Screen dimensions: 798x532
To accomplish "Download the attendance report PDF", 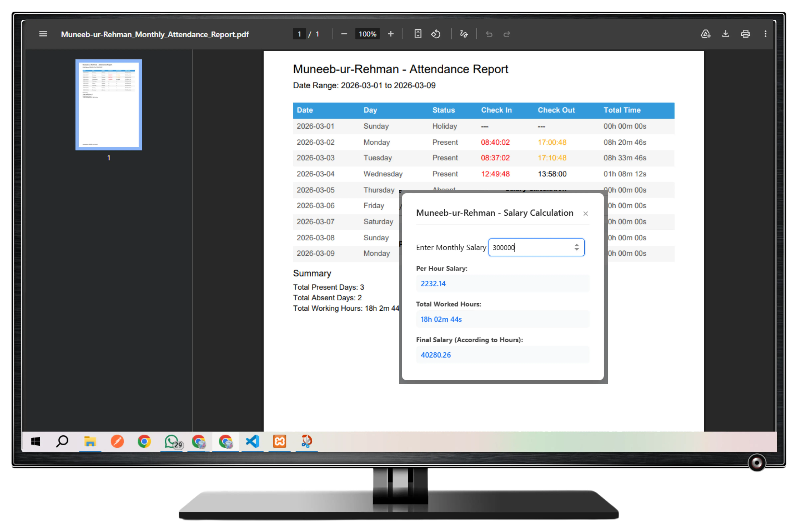I will tap(725, 34).
